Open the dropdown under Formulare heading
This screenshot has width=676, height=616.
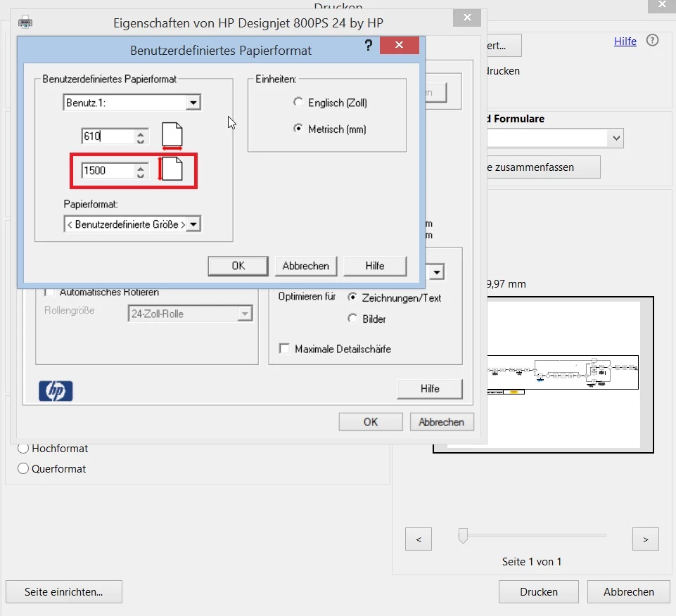click(616, 139)
